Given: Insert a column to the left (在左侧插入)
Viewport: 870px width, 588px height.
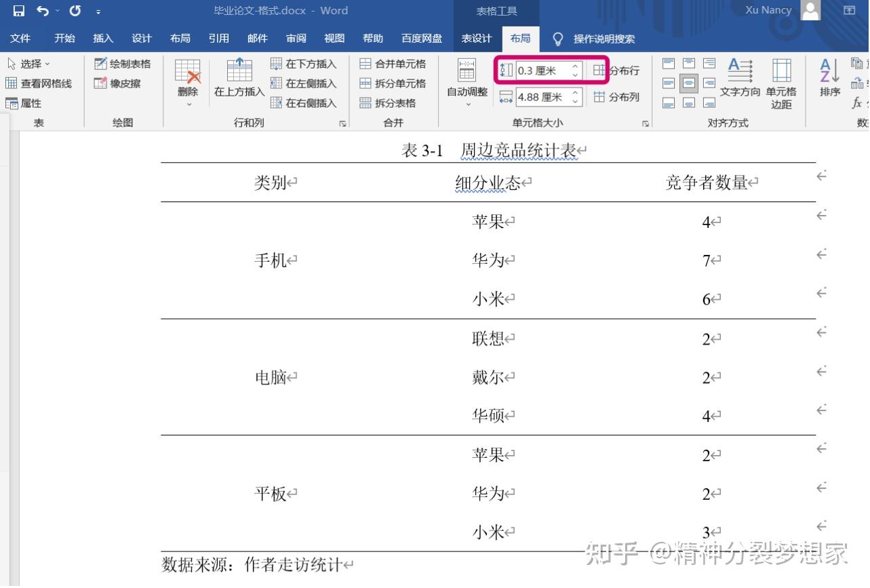Looking at the screenshot, I should click(x=304, y=83).
